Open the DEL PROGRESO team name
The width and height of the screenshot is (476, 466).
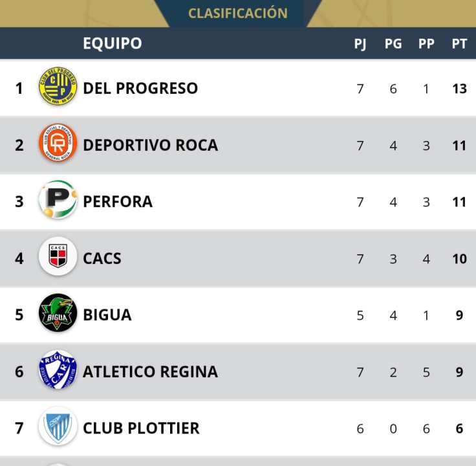click(140, 88)
